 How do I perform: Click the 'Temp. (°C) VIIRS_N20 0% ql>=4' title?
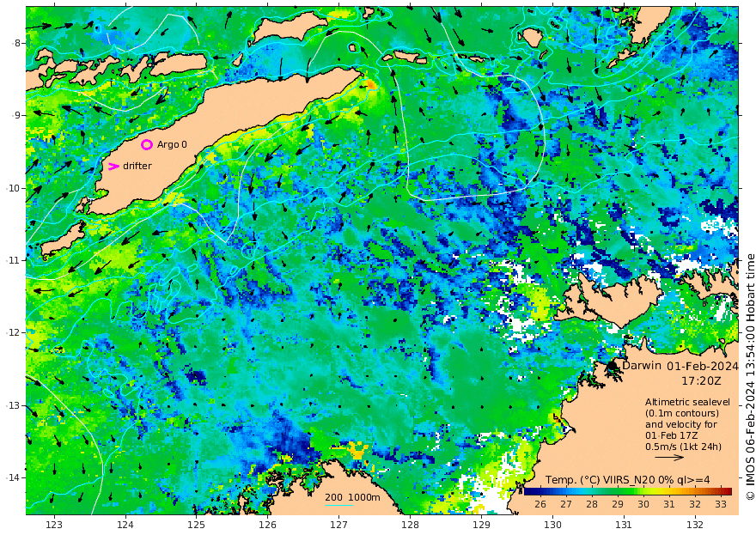(627, 479)
